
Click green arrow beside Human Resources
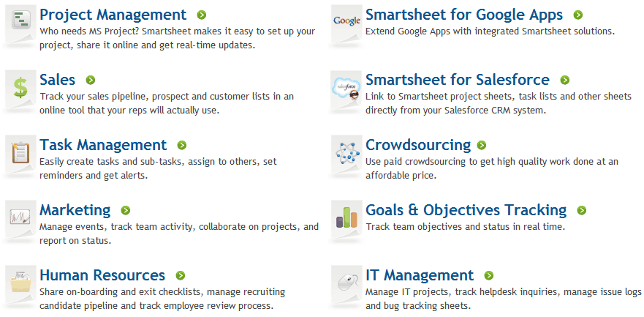(x=181, y=275)
